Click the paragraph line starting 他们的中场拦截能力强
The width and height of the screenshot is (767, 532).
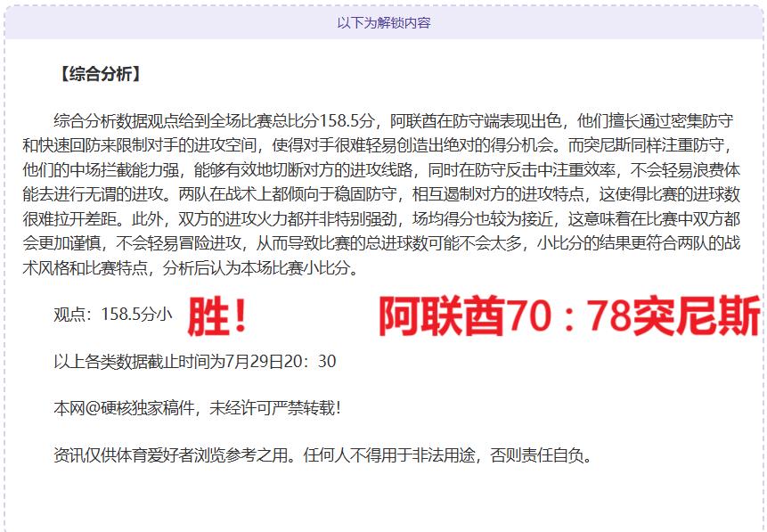pos(381,170)
